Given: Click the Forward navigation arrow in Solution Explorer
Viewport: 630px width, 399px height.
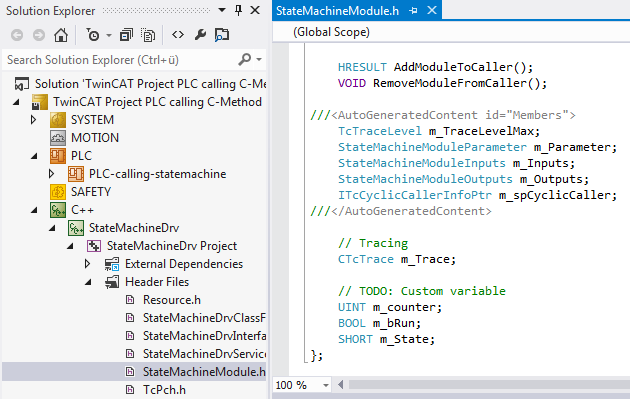Looking at the screenshot, I should tap(39, 35).
